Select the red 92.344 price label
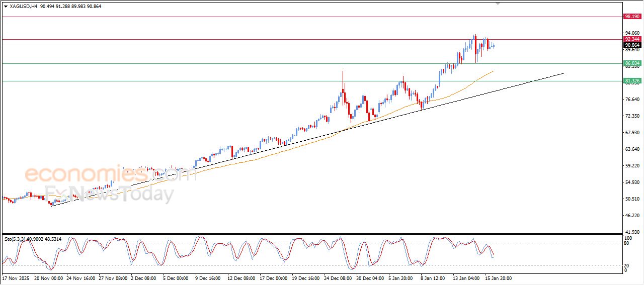This screenshot has height=285, width=644. point(632,39)
